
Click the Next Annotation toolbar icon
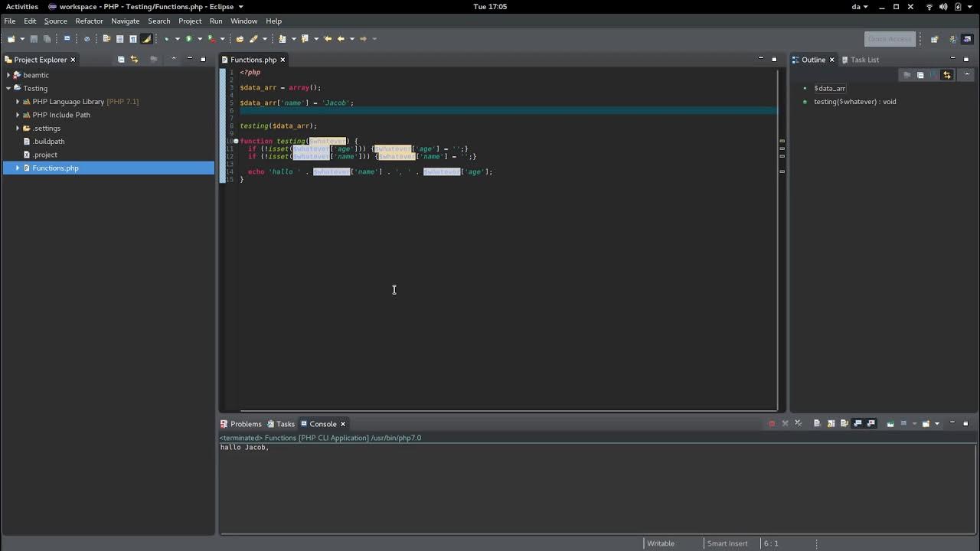pyautogui.click(x=282, y=38)
